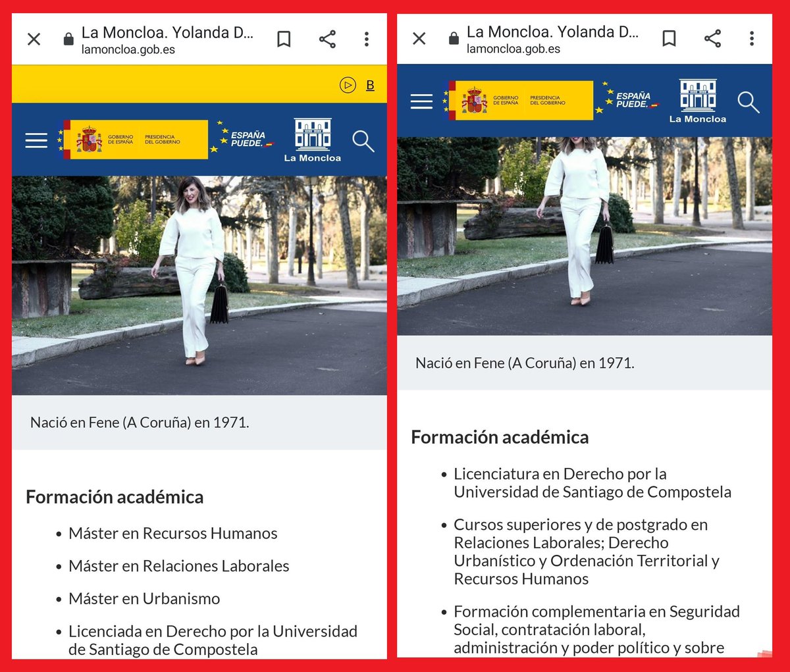The width and height of the screenshot is (790, 672).
Task: Click the walking woman photo in right screenshot
Action: coord(585,236)
